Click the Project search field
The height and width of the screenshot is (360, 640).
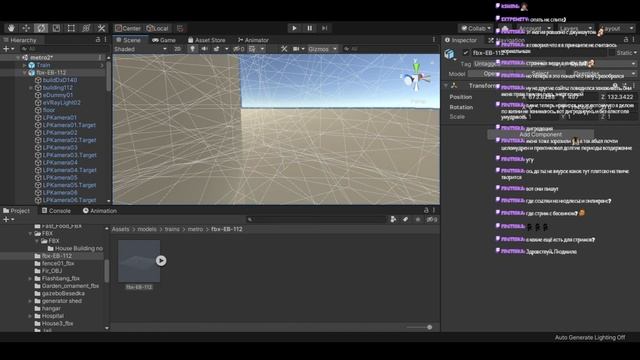(x=316, y=220)
